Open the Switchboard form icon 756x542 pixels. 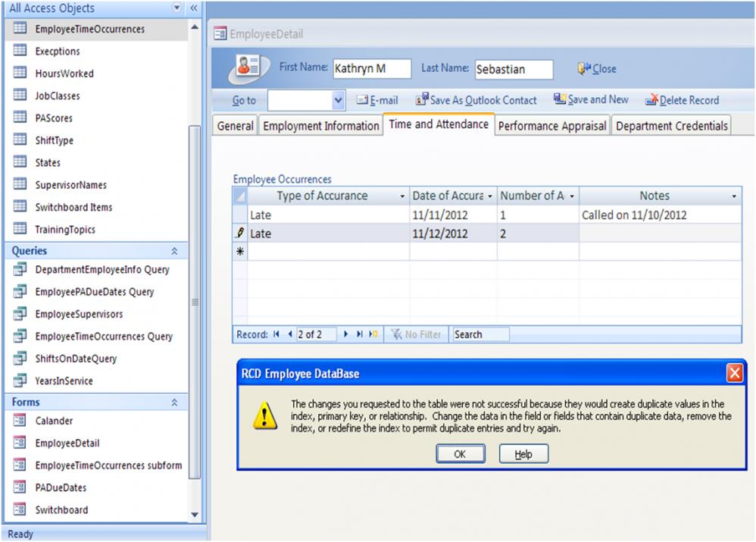click(20, 509)
